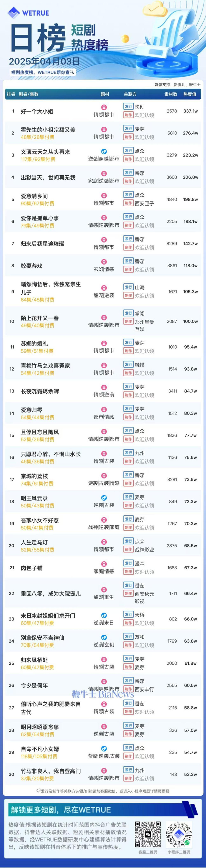206x868 pixels.
Task: Click the 解锁更多短剧 banner heading
Action: [61, 810]
